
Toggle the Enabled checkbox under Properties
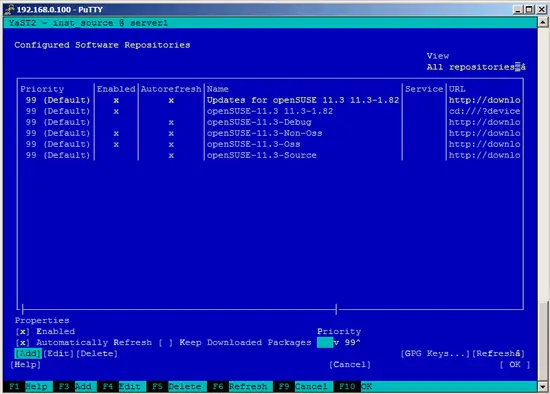pyautogui.click(x=22, y=332)
